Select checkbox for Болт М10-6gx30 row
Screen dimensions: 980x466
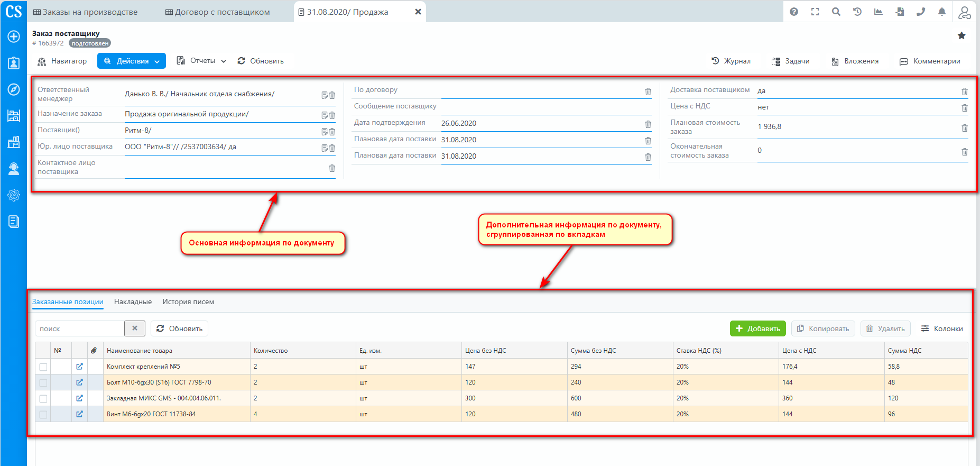click(x=43, y=383)
